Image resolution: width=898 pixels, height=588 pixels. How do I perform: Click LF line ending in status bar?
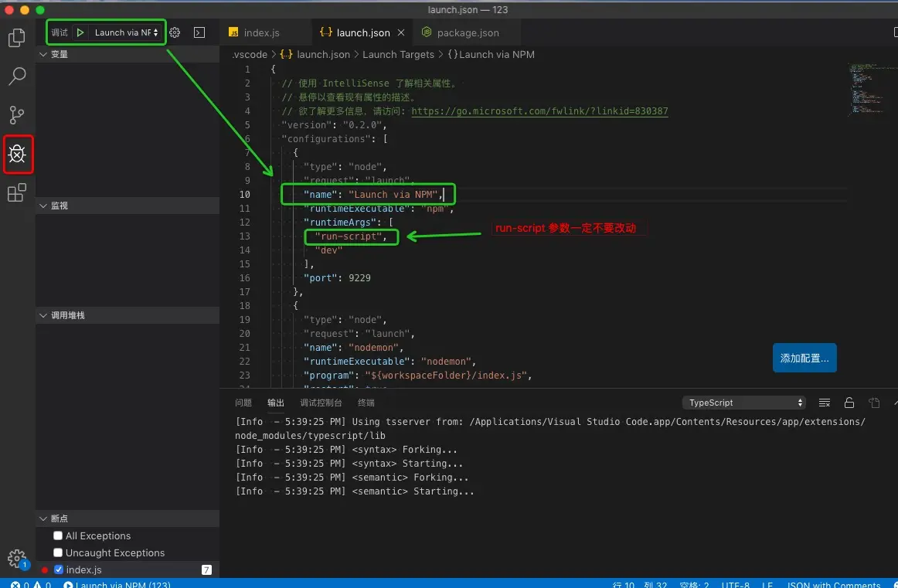tap(767, 585)
